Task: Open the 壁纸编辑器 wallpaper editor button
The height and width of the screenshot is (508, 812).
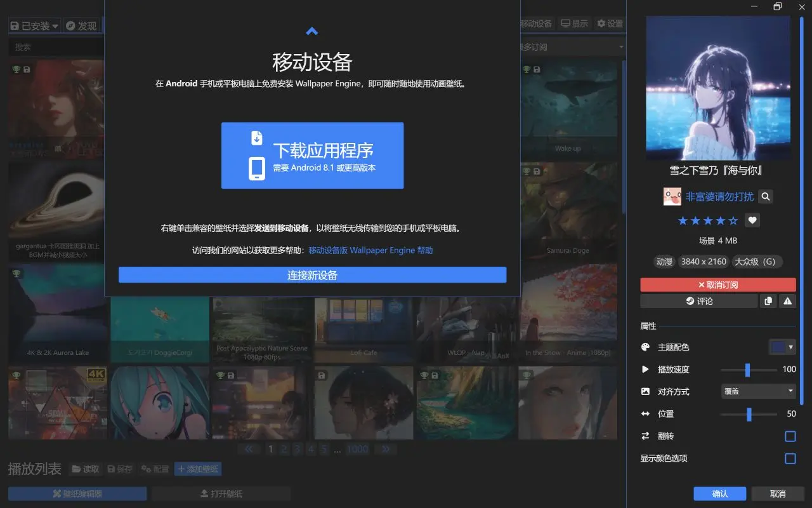Action: point(77,493)
